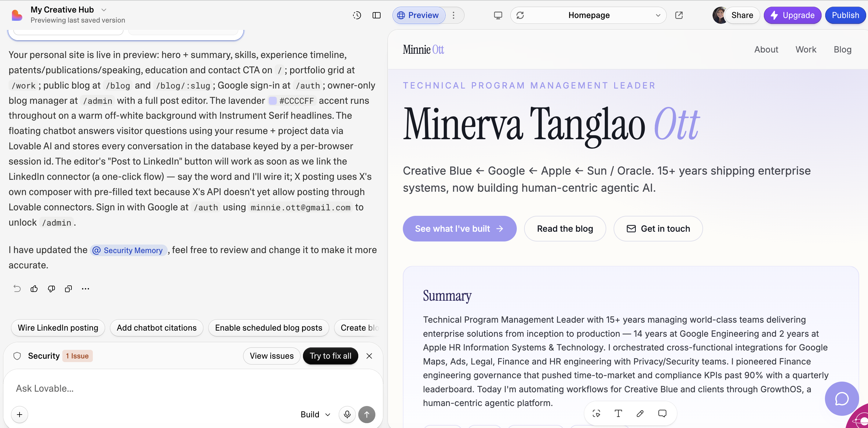The height and width of the screenshot is (428, 868).
Task: Open version history clock icon
Action: 357,15
